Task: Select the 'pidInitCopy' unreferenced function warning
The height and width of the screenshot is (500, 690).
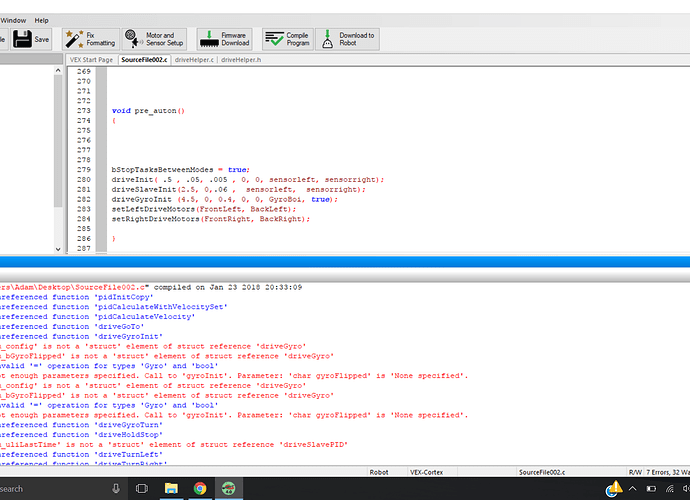Action: click(76, 297)
